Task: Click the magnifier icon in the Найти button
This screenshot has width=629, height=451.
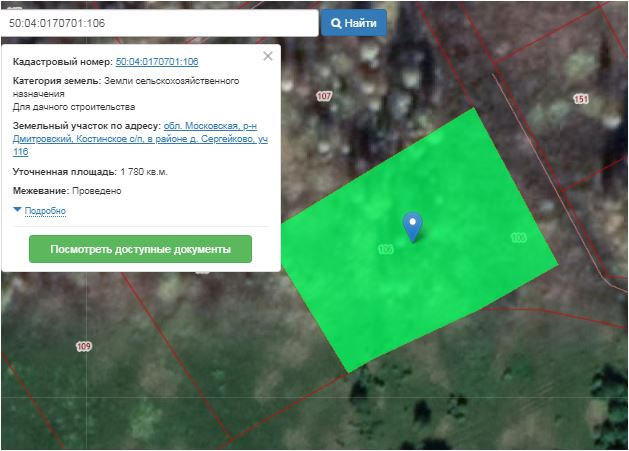Action: (336, 22)
